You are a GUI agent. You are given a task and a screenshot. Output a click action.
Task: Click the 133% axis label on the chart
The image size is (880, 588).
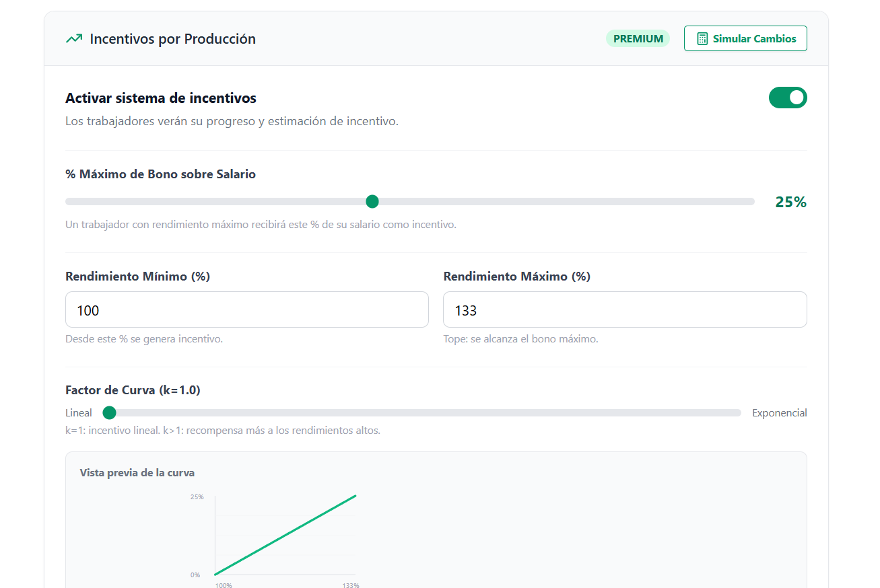click(352, 585)
